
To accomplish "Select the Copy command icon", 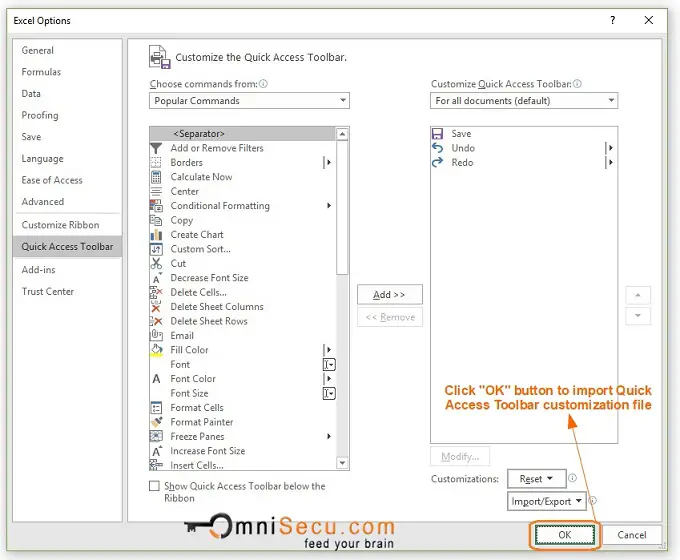I will click(x=156, y=220).
